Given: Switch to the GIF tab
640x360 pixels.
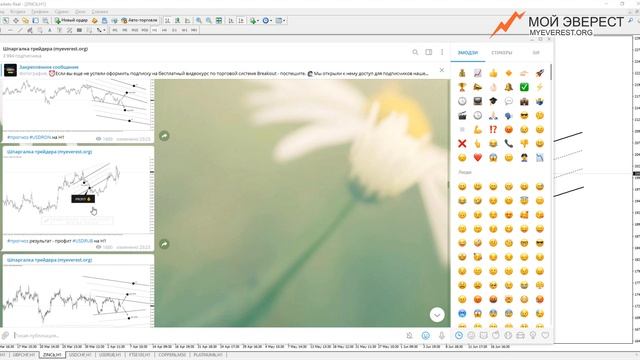Looking at the screenshot, I should tap(536, 53).
